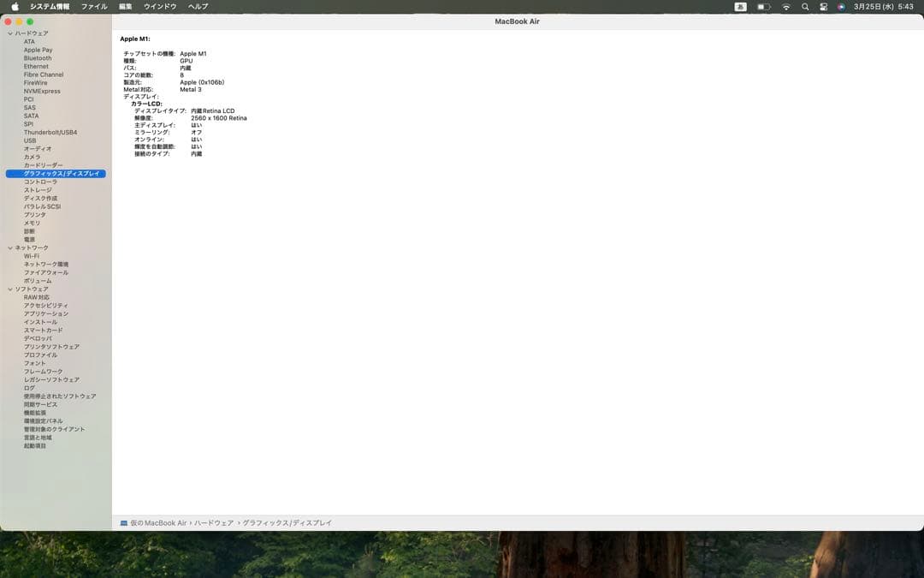
Task: Open Spotlight search magnifier icon
Action: pyautogui.click(x=805, y=7)
